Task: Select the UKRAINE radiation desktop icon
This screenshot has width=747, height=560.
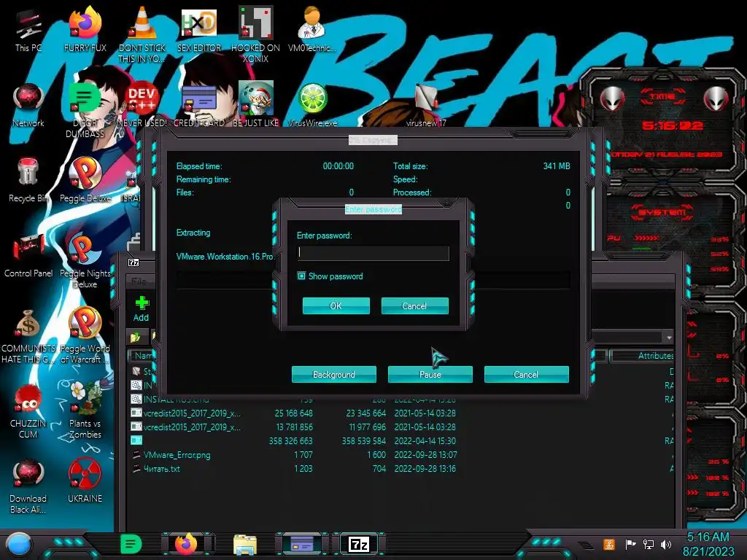Action: click(x=85, y=481)
